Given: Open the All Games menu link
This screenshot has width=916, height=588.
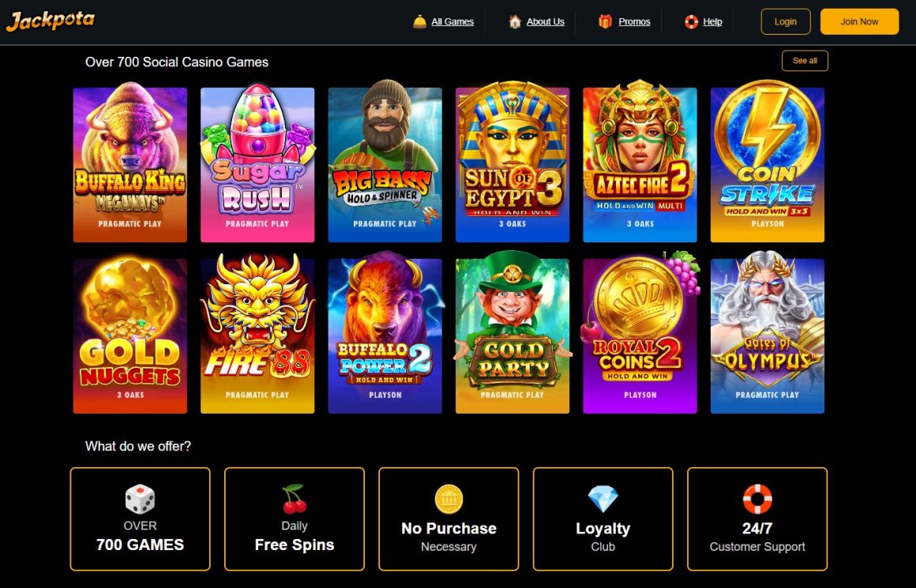Looking at the screenshot, I should point(452,21).
